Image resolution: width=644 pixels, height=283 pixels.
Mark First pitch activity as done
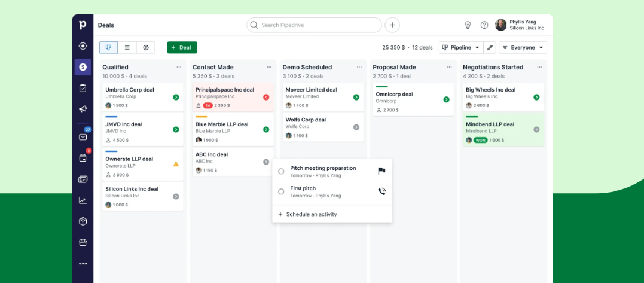tap(281, 191)
